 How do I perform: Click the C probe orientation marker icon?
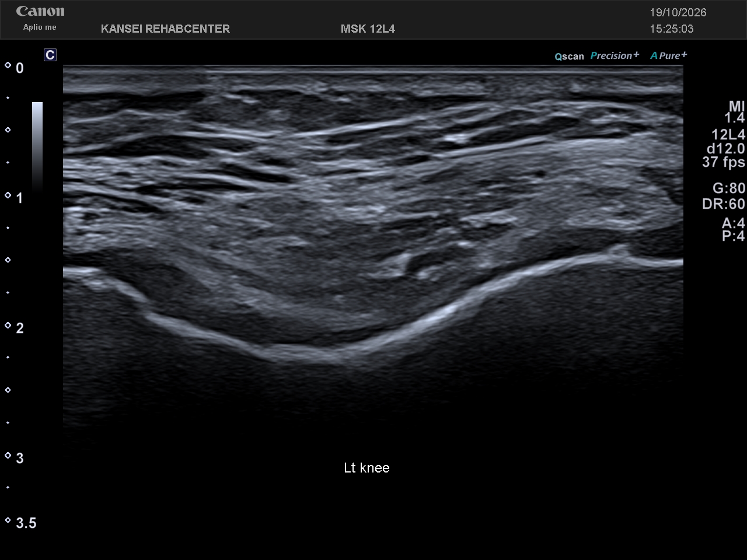[50, 55]
